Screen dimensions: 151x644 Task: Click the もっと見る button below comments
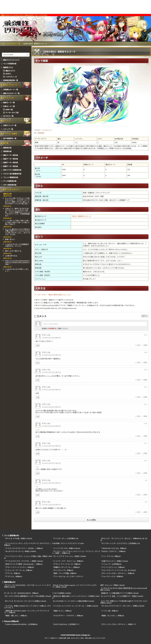click(91, 520)
